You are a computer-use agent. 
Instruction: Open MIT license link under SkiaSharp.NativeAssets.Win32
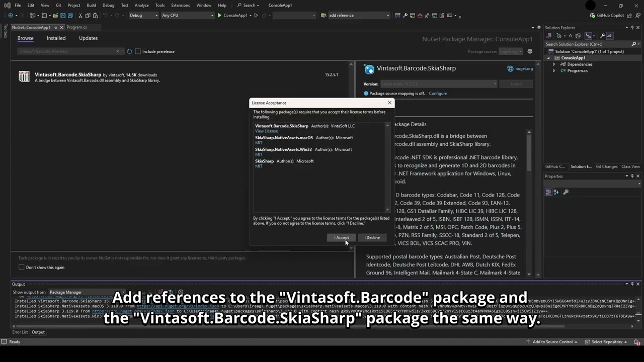pyautogui.click(x=259, y=154)
